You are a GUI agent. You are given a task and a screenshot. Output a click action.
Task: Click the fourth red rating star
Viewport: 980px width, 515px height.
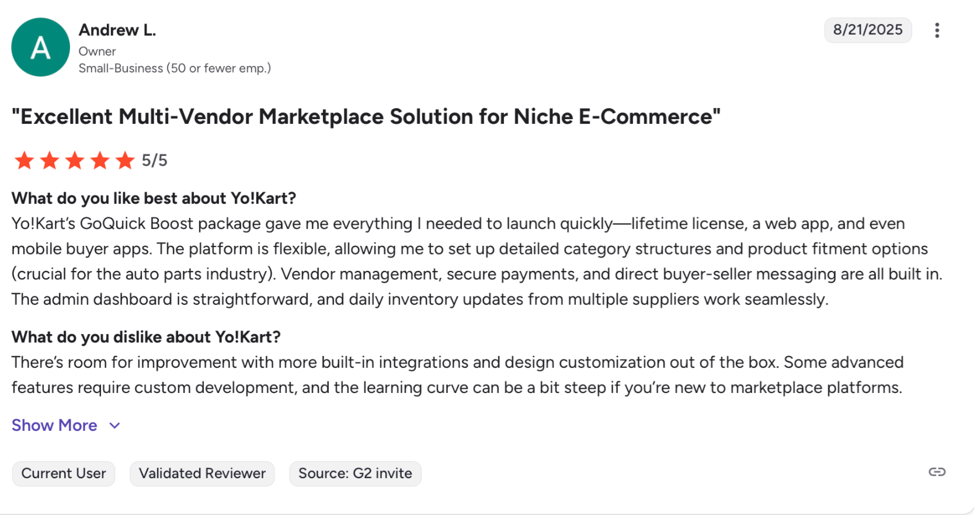tap(100, 160)
